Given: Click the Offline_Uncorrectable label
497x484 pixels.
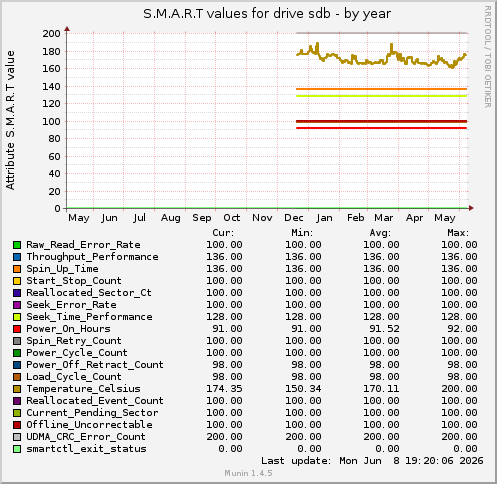Looking at the screenshot, I should pos(89,425).
